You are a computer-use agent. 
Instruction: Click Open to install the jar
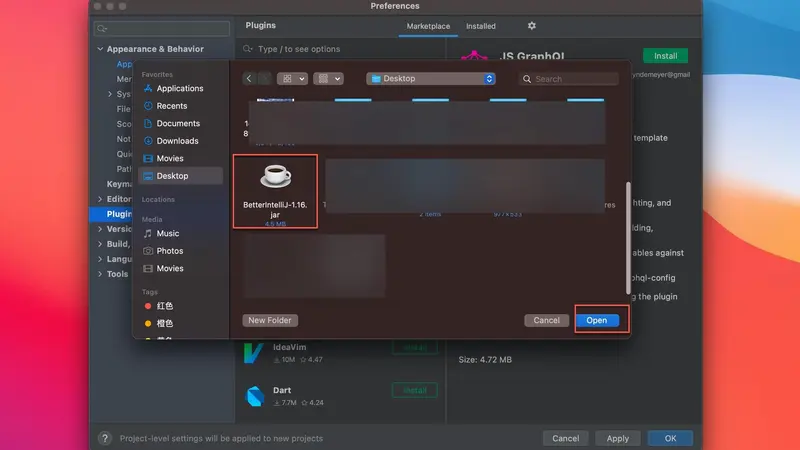[x=597, y=320]
